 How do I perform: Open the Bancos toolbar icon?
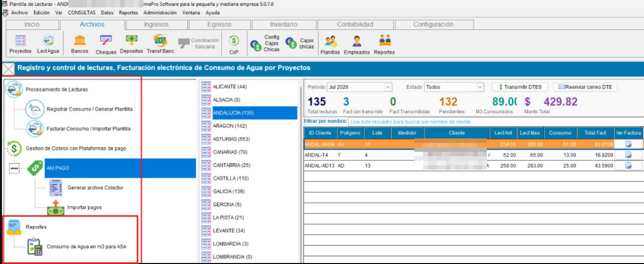pyautogui.click(x=79, y=44)
